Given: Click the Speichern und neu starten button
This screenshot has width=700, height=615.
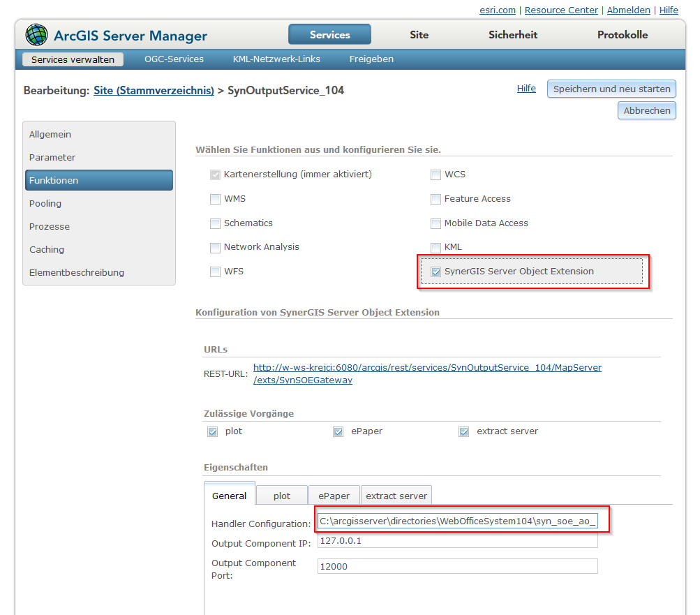Looking at the screenshot, I should (x=611, y=89).
